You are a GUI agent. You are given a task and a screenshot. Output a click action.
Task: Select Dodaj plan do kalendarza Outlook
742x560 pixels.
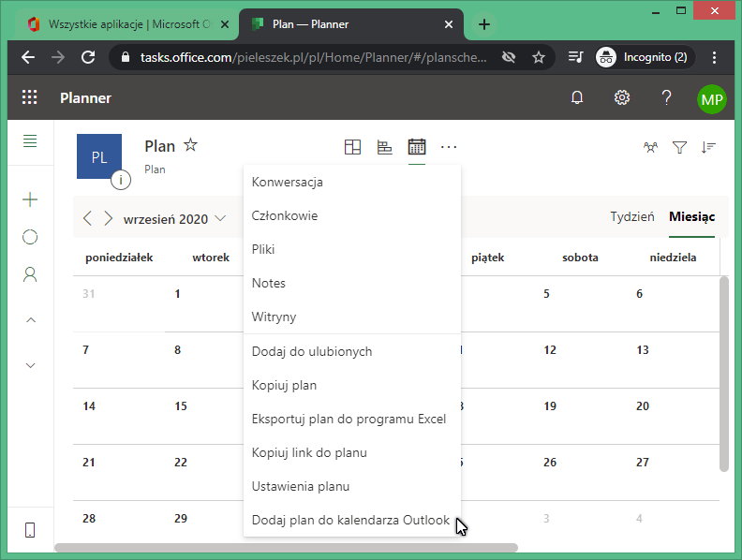click(352, 520)
